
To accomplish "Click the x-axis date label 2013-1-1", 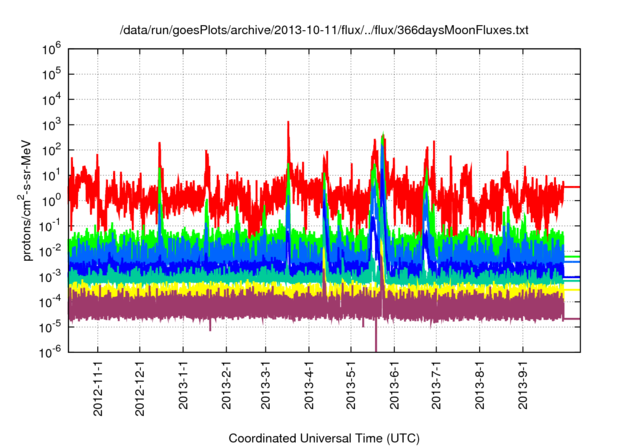I will coord(183,385).
